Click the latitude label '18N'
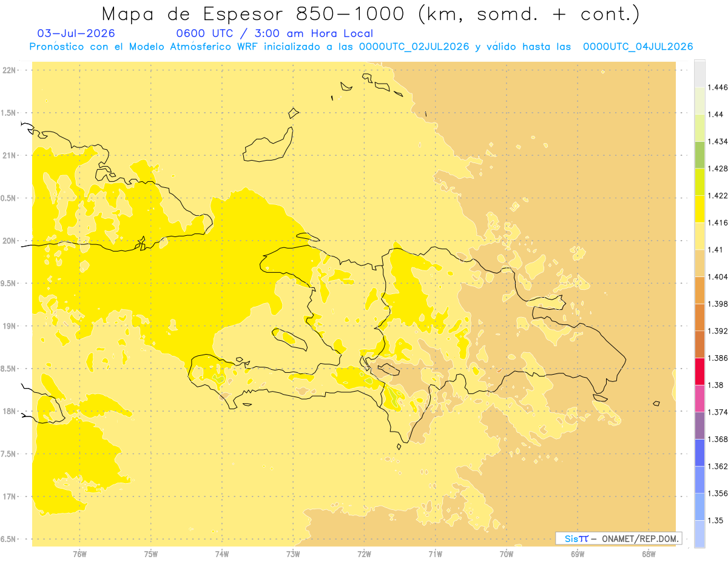The image size is (728, 562). (10, 412)
